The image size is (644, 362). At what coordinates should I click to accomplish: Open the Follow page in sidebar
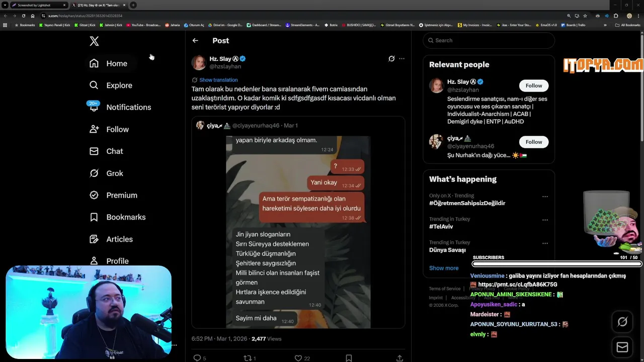pos(109,129)
